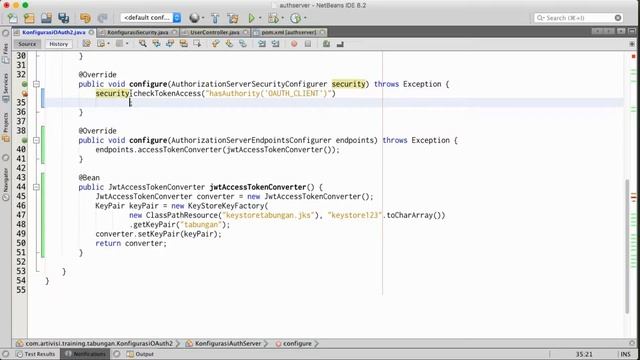Click the Find Selection magnifier icon
640x360 pixels.
point(142,44)
